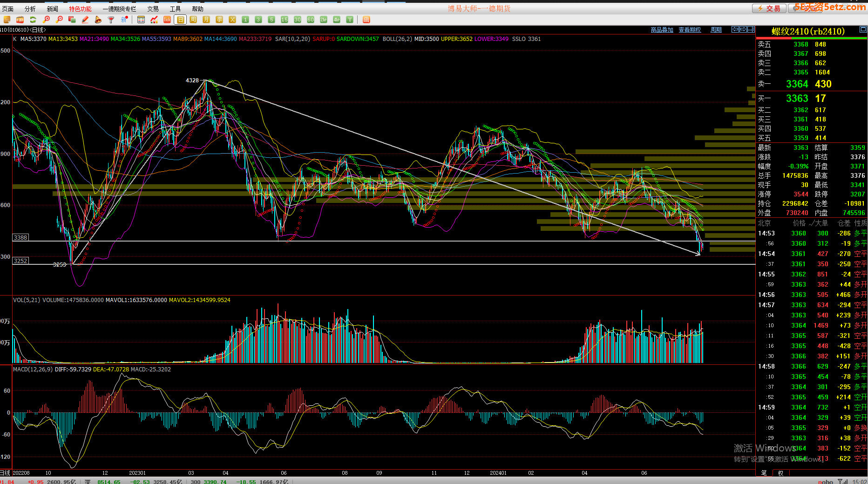Open the filter funnel tool

pyautogui.click(x=111, y=20)
